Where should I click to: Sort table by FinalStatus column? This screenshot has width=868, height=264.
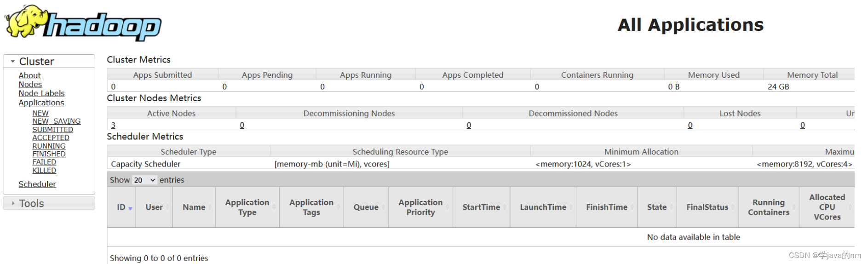click(x=707, y=207)
